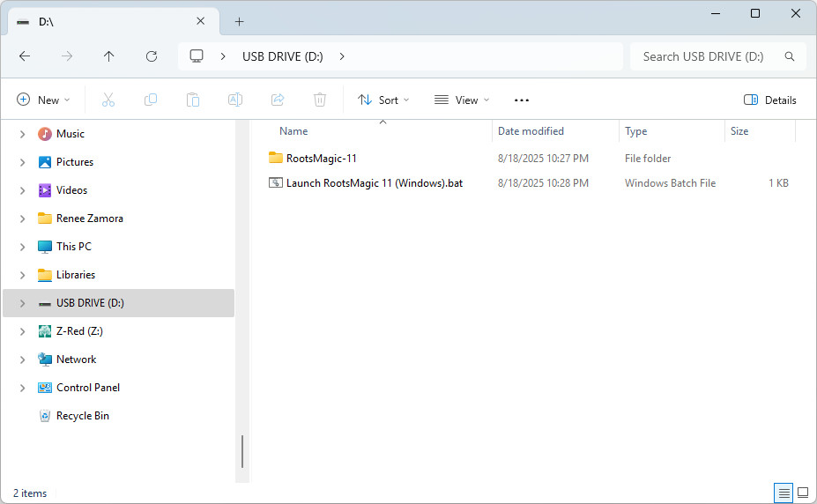Viewport: 817px width, 504px height.
Task: Select the RootsMagic-11 folder name
Action: pos(321,159)
